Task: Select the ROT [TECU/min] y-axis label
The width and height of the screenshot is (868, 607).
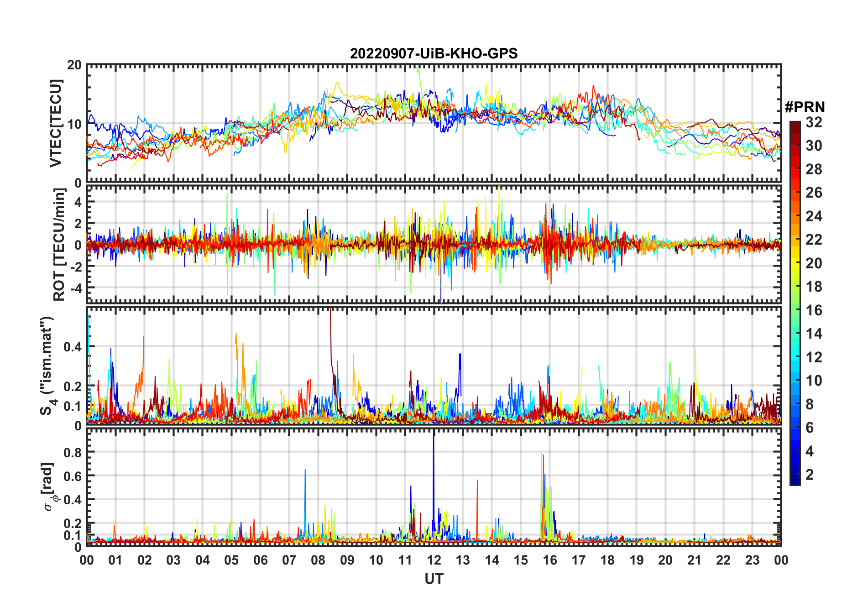Action: [x=59, y=245]
